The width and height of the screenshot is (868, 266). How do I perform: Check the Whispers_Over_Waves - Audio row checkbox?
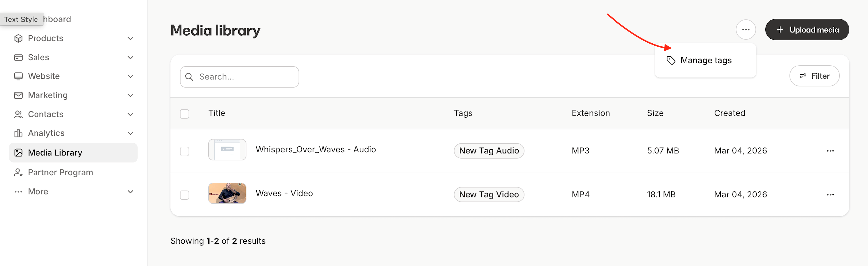tap(184, 151)
